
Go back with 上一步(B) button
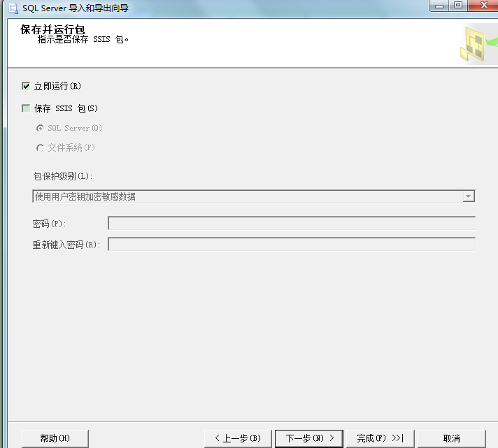pos(238,438)
